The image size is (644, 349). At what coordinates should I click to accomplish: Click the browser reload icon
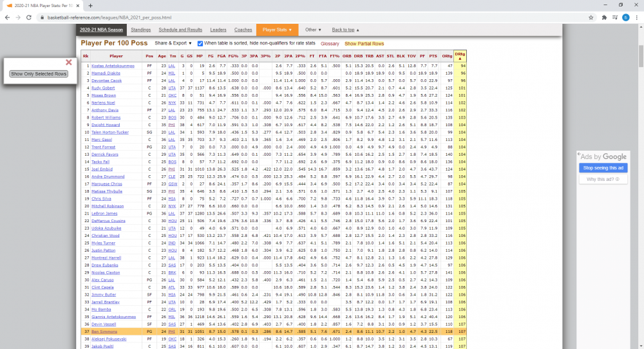30,17
